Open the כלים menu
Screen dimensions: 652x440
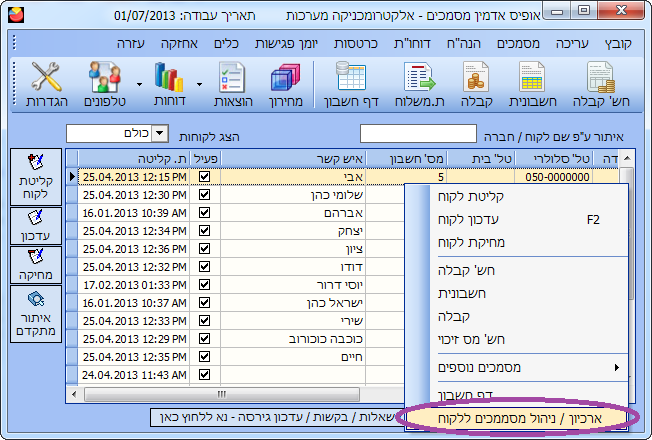[226, 44]
